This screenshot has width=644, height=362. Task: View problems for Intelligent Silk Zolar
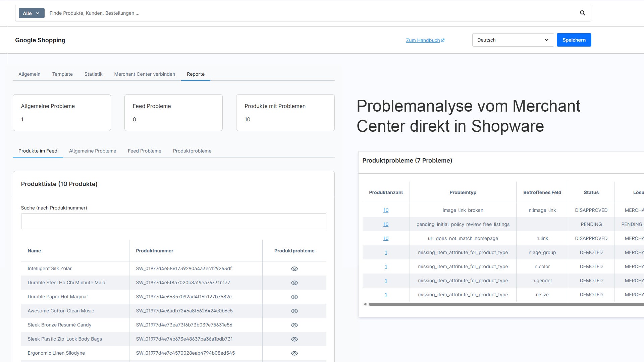click(x=294, y=269)
